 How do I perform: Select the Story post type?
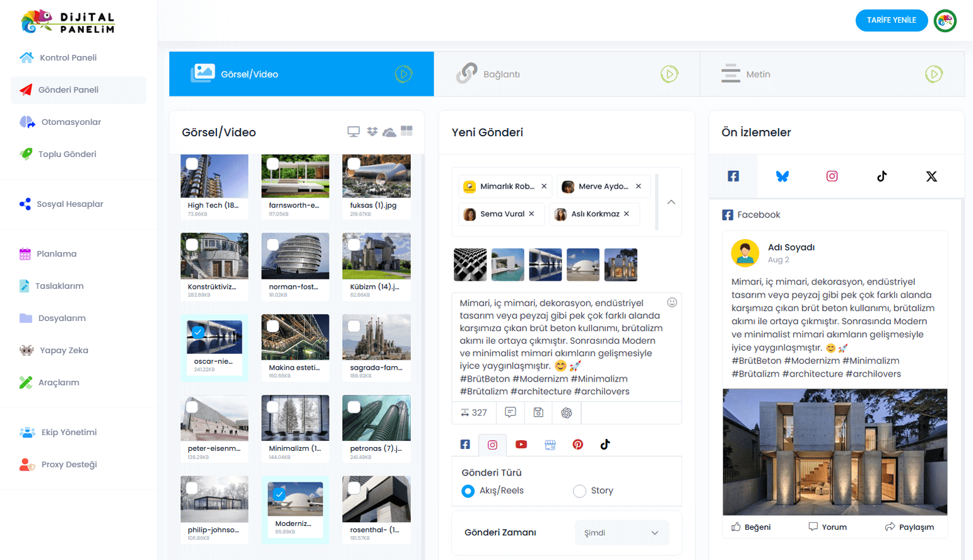(579, 491)
